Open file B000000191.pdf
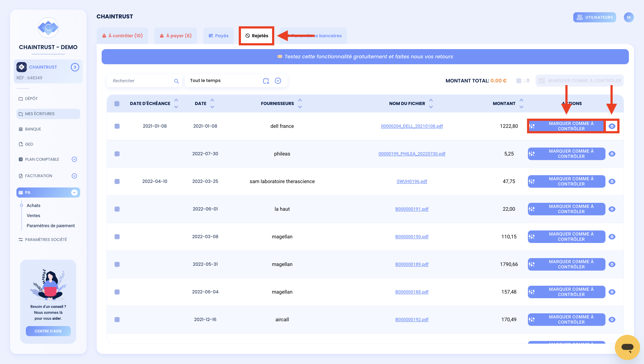The image size is (644, 364). 412,209
